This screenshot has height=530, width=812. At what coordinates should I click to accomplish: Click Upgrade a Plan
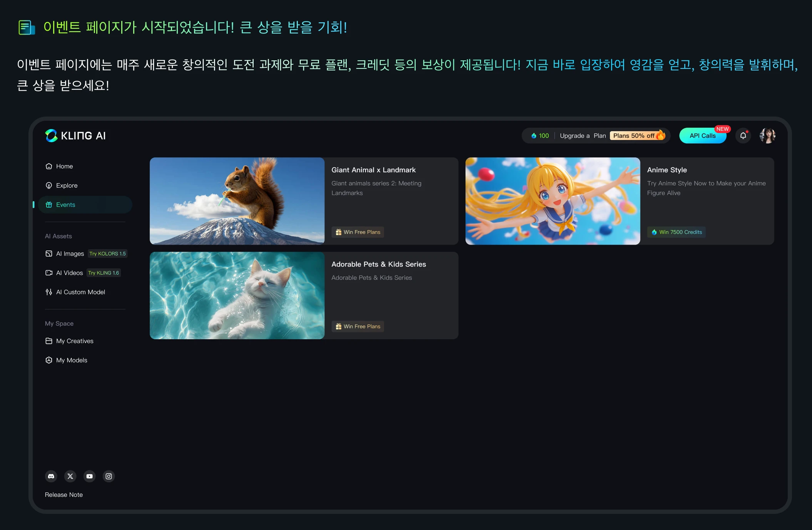pos(583,136)
